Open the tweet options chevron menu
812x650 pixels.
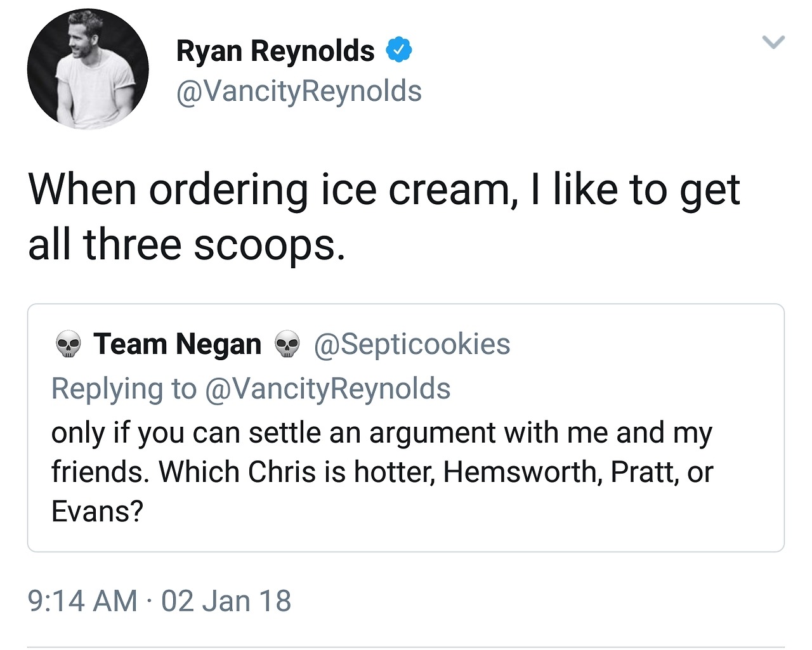point(773,42)
